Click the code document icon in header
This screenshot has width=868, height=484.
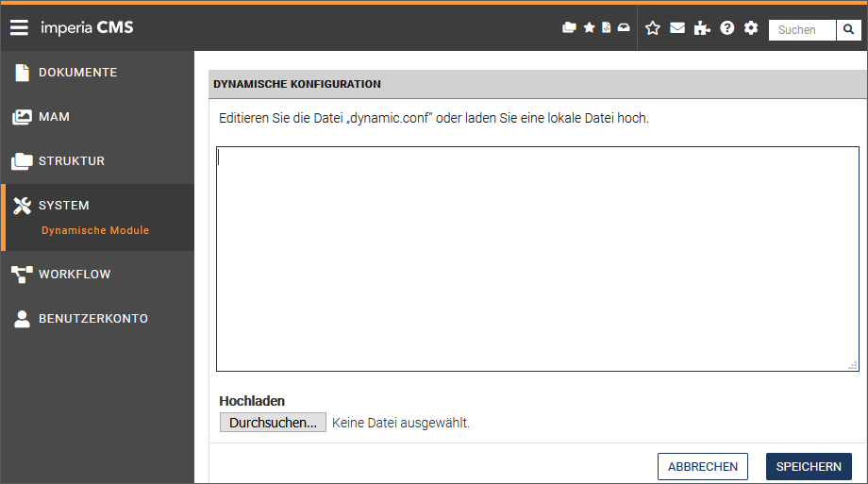tap(606, 27)
